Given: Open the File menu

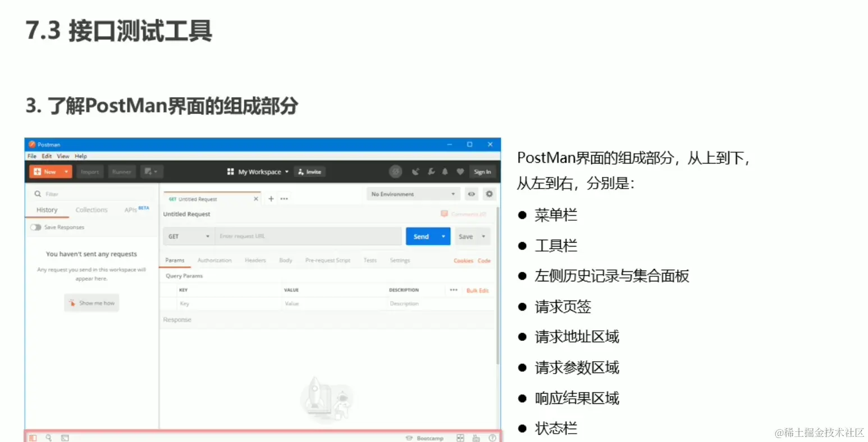Looking at the screenshot, I should point(32,156).
